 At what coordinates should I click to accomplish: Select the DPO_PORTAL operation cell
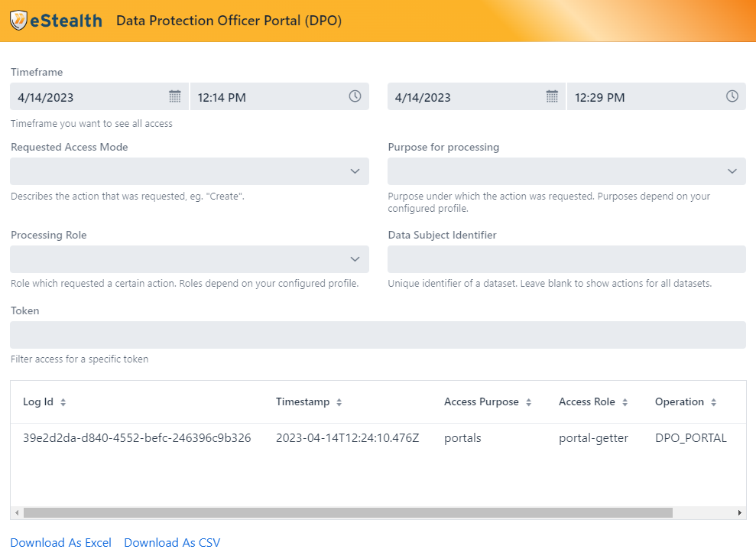[x=690, y=438]
